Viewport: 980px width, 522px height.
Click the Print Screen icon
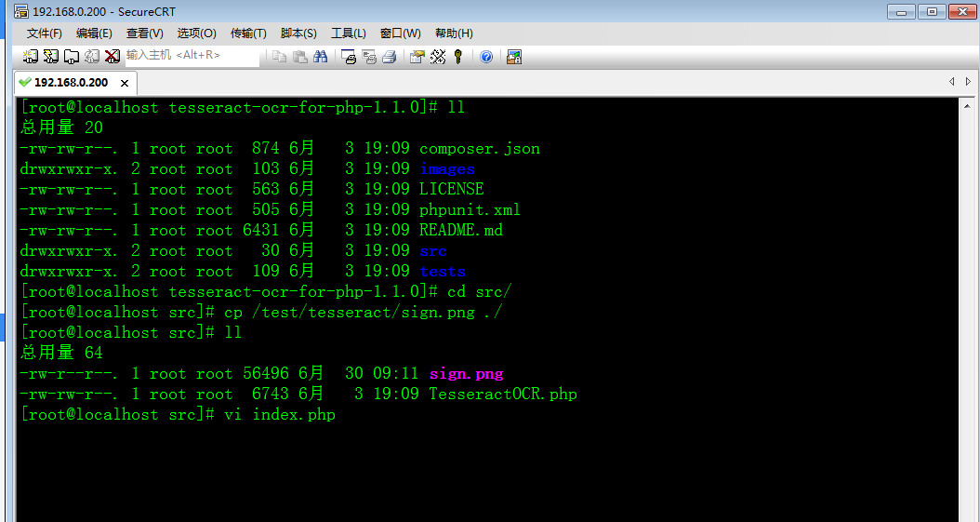pyautogui.click(x=348, y=57)
